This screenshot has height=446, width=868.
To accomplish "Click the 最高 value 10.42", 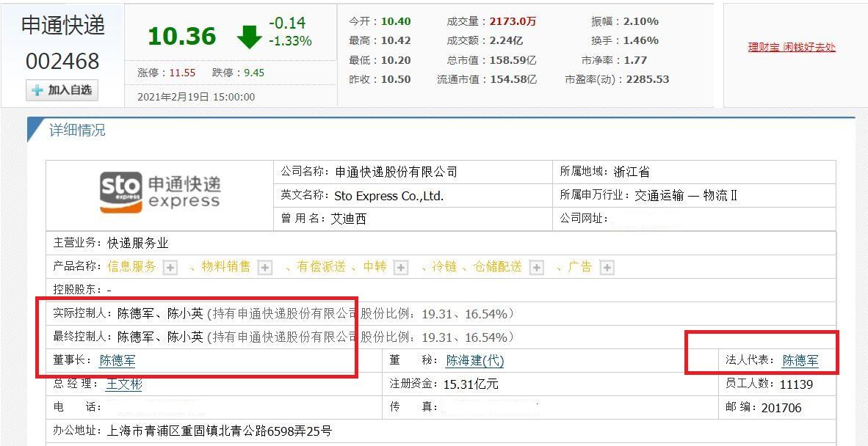I will tap(396, 41).
